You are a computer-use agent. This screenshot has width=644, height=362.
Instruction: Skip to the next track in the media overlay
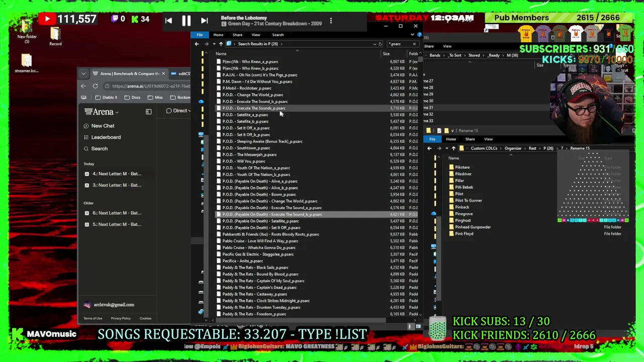click(204, 21)
